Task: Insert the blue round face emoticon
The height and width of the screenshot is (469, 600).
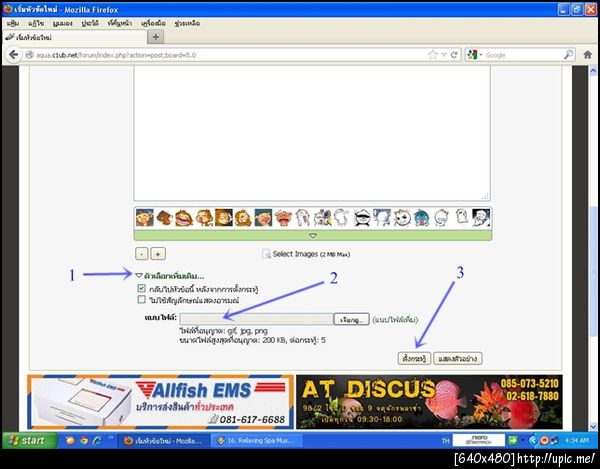Action: click(x=422, y=218)
